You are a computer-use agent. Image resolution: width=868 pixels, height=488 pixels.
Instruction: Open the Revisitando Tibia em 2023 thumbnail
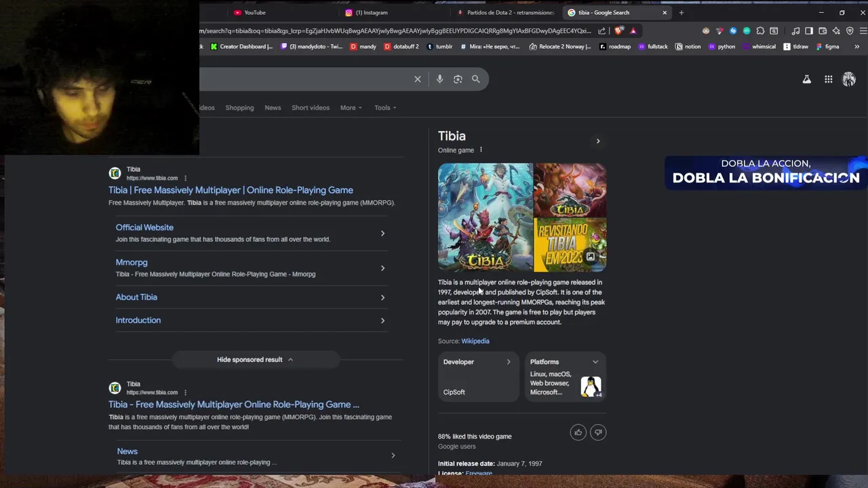point(570,245)
